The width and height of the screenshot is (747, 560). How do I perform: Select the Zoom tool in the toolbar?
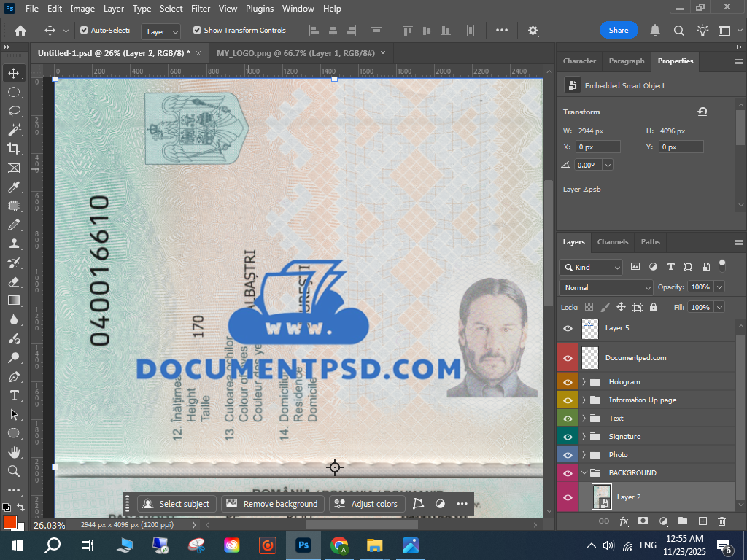pyautogui.click(x=14, y=471)
